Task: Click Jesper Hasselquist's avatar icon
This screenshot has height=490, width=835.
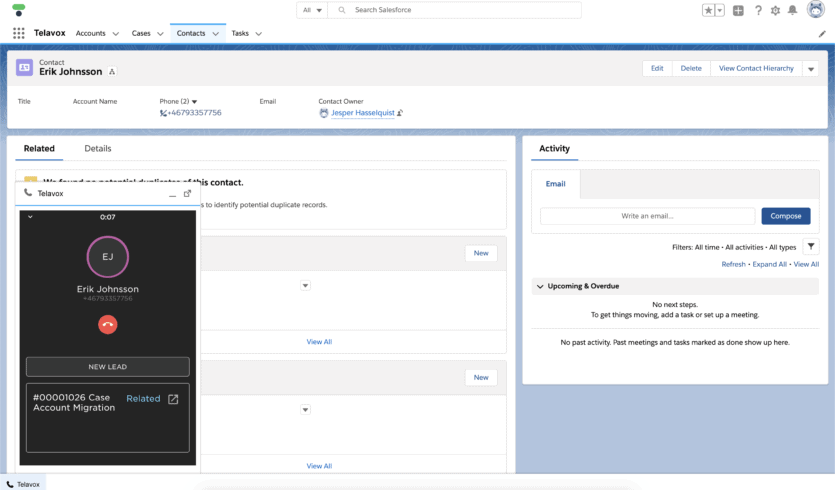Action: coord(324,113)
